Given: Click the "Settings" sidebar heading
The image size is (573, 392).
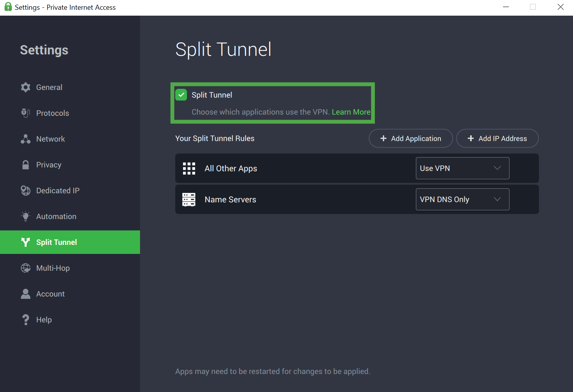Looking at the screenshot, I should [44, 50].
